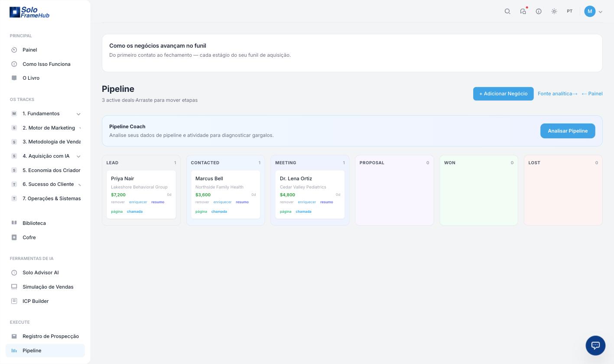Click resumo on Priya Nair card

[158, 202]
